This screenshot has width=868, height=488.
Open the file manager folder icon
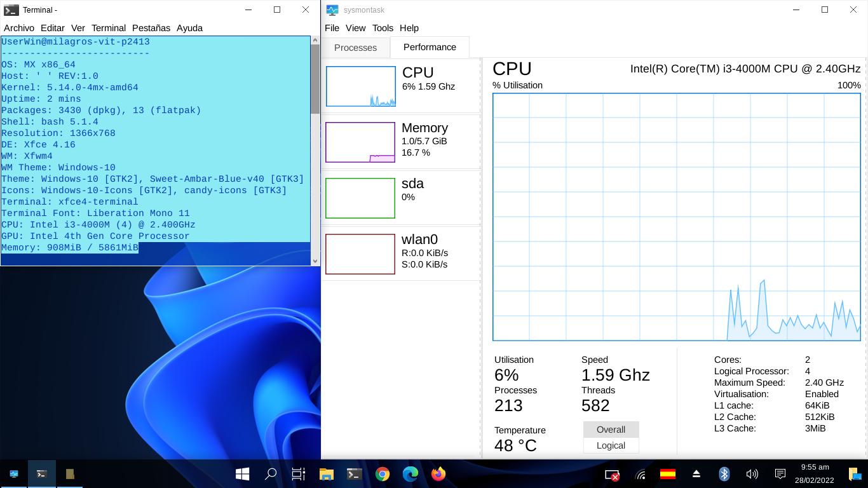(326, 474)
